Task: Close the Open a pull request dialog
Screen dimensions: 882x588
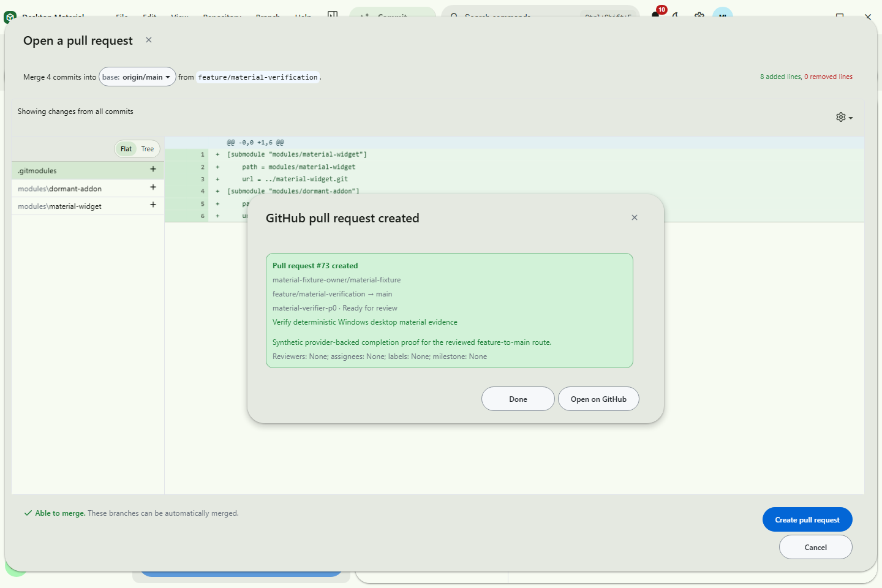Action: (148, 40)
